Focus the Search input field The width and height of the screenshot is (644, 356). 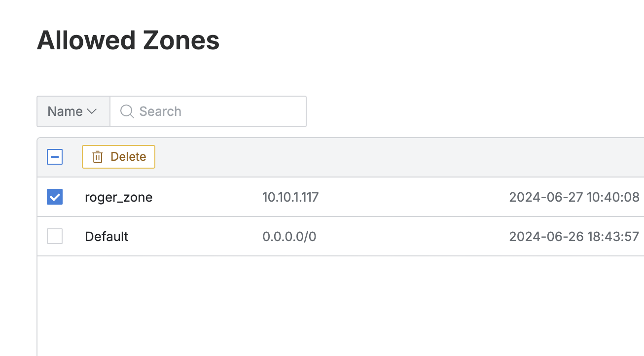click(x=217, y=111)
